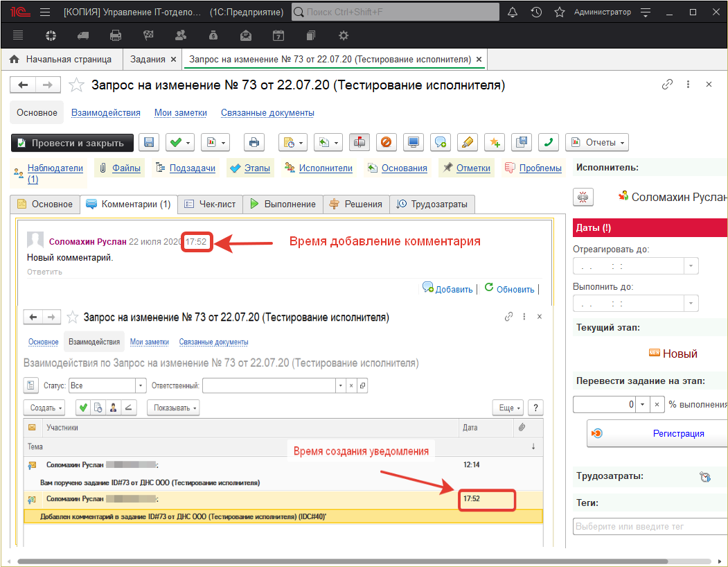
Task: Click the Провести и закрыть button
Action: [72, 142]
